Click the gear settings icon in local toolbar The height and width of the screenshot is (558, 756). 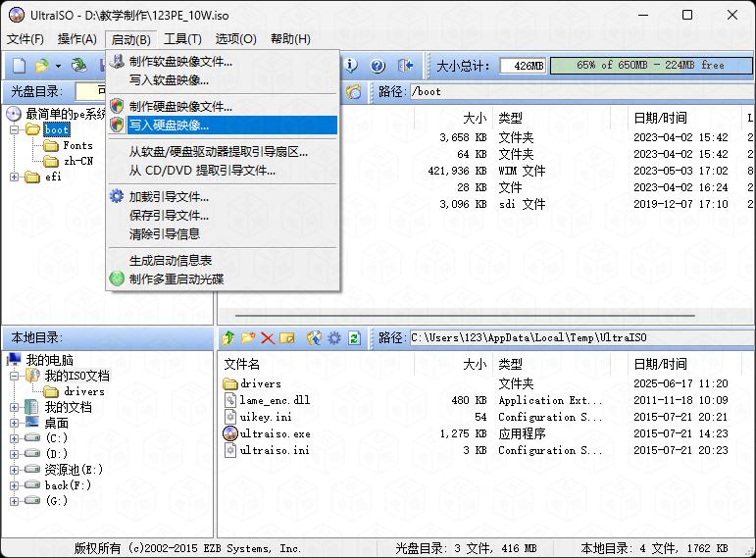(x=334, y=338)
